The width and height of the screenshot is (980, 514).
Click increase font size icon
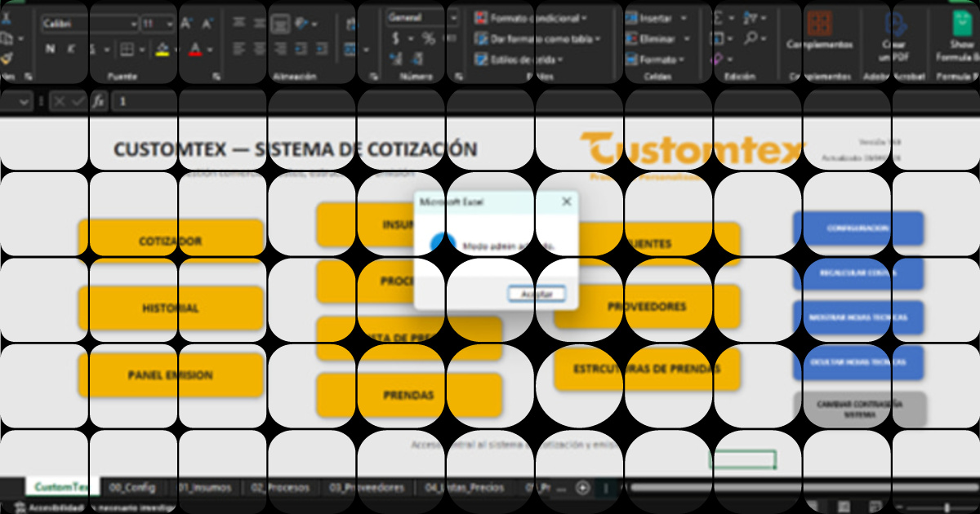[x=186, y=24]
